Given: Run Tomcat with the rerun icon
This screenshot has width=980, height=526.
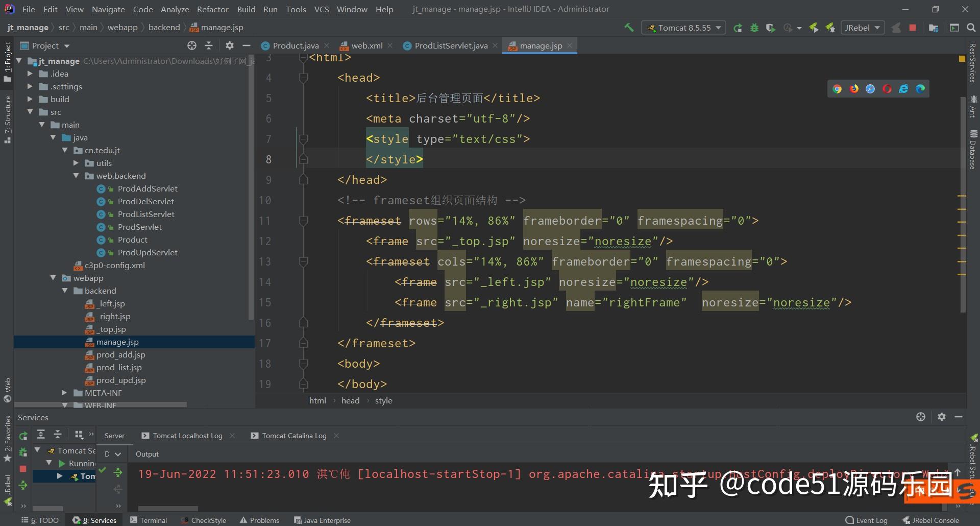Looking at the screenshot, I should click(x=738, y=28).
